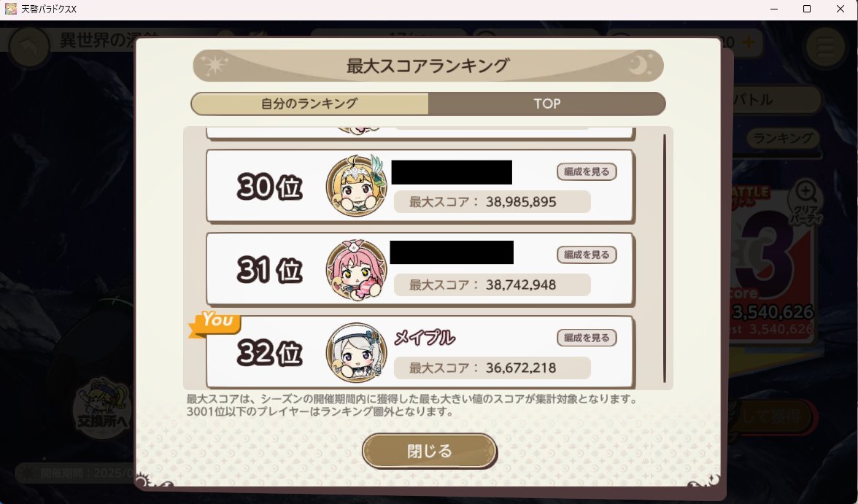
Task: Open メイプル's 編成を見る button
Action: [x=587, y=338]
